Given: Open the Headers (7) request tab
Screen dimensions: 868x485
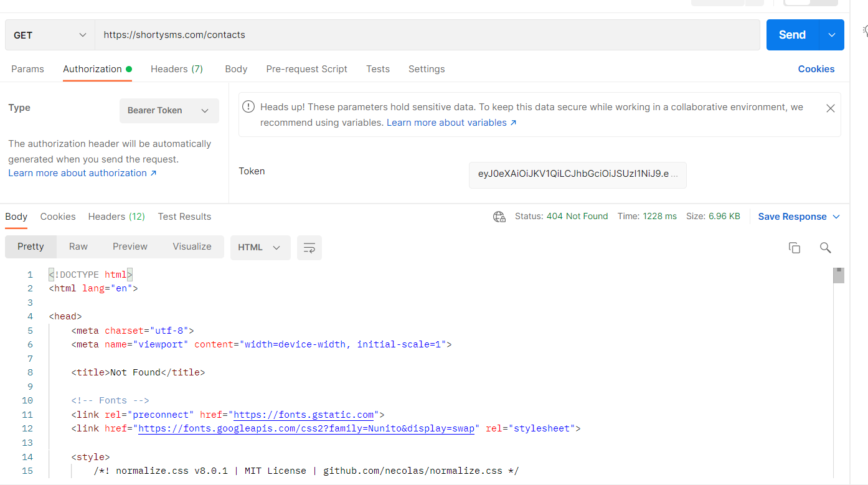Looking at the screenshot, I should [x=177, y=69].
